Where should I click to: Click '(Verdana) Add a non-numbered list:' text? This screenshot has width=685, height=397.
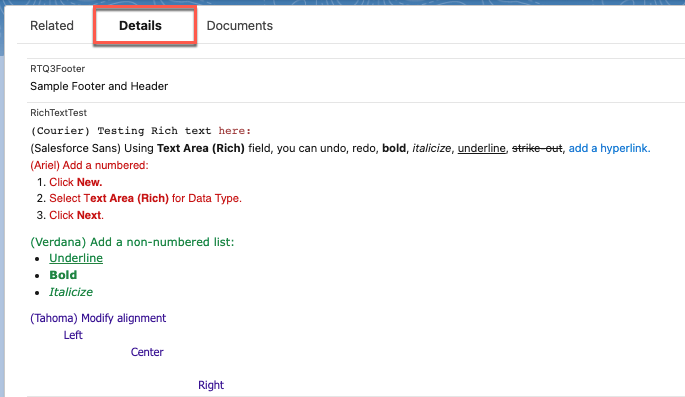(x=132, y=242)
